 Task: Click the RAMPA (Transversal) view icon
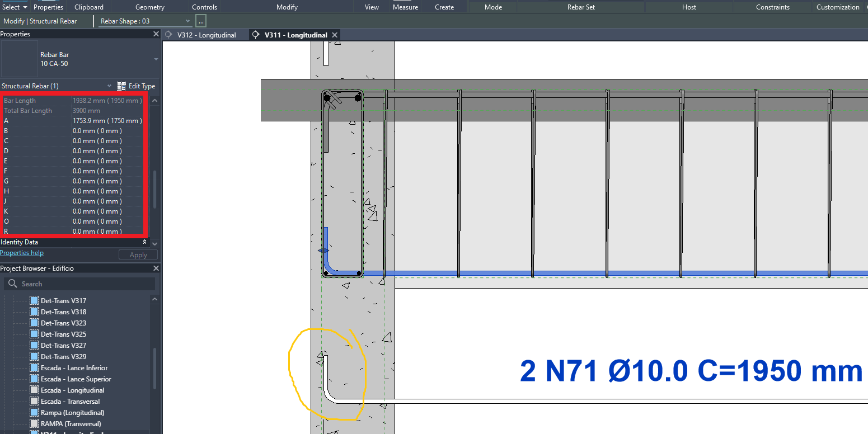tap(34, 424)
